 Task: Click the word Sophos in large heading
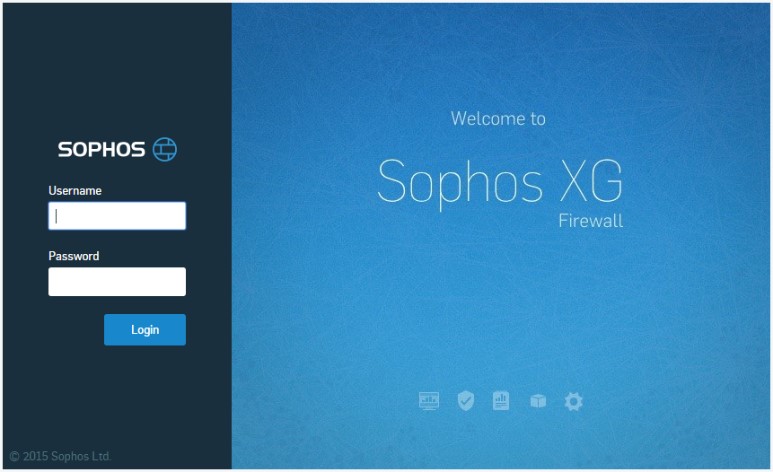tap(460, 184)
